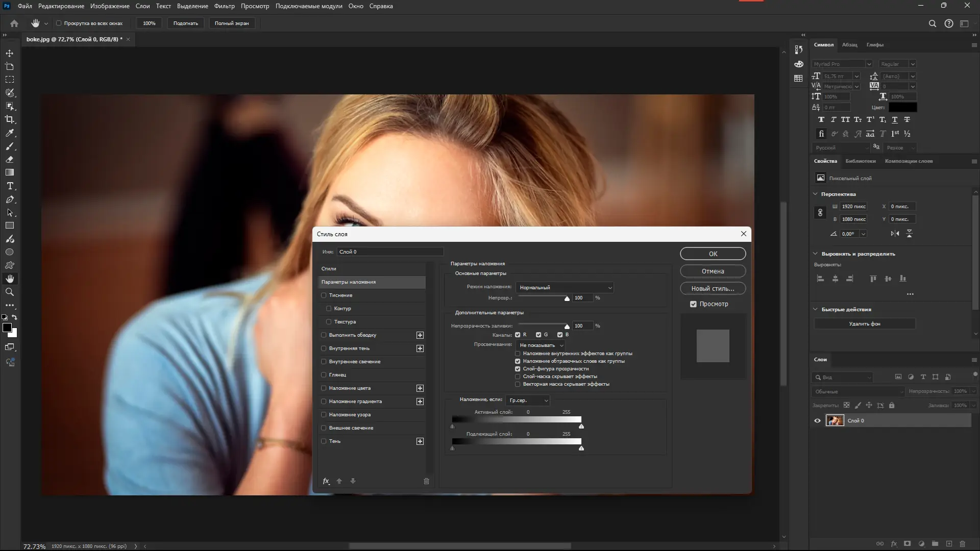This screenshot has height=551, width=980.
Task: Click the Непрозр. opacity slider handle
Action: tap(567, 298)
